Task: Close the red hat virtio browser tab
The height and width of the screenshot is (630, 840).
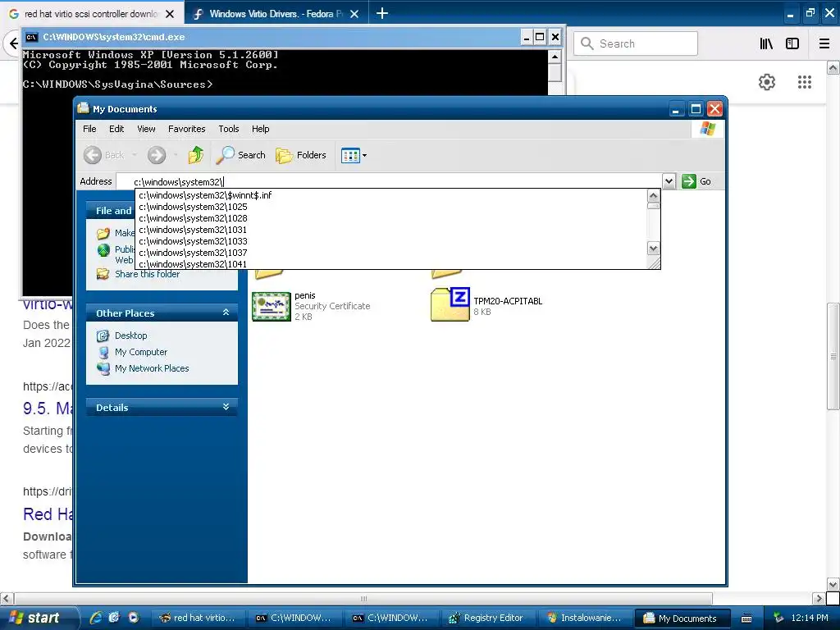Action: [x=170, y=14]
